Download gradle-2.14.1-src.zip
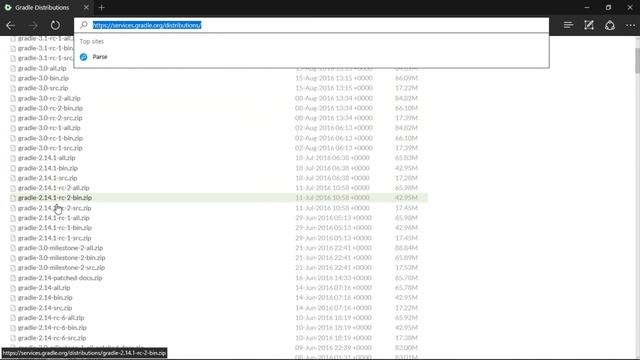Image resolution: width=640 pixels, height=360 pixels. [47, 178]
